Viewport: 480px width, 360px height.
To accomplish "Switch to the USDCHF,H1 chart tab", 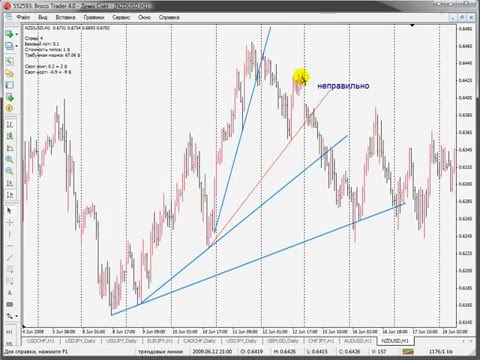I will [x=41, y=341].
